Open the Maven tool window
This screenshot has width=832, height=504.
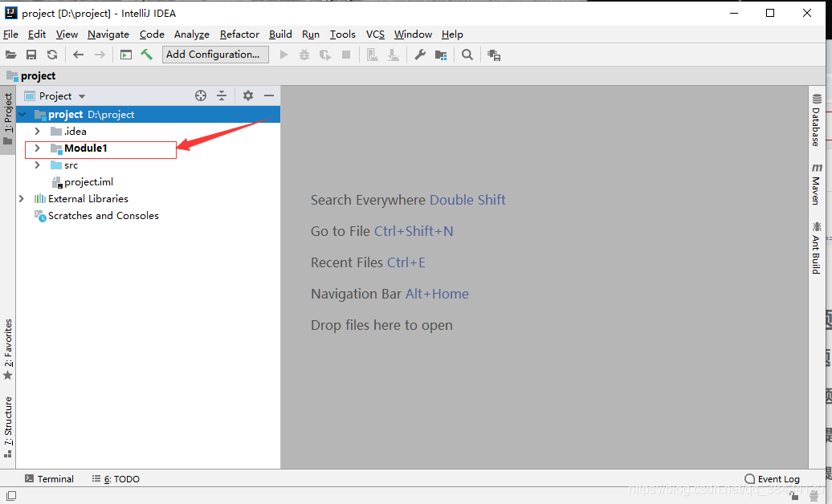[816, 184]
